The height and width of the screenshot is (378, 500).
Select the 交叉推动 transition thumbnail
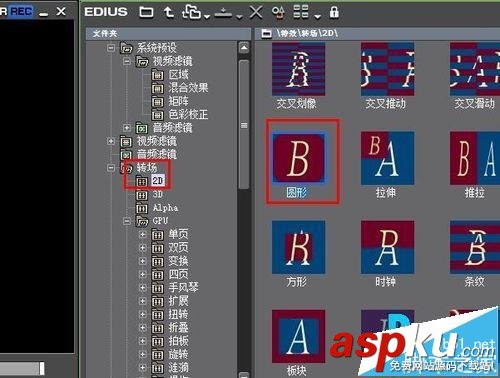pyautogui.click(x=387, y=69)
